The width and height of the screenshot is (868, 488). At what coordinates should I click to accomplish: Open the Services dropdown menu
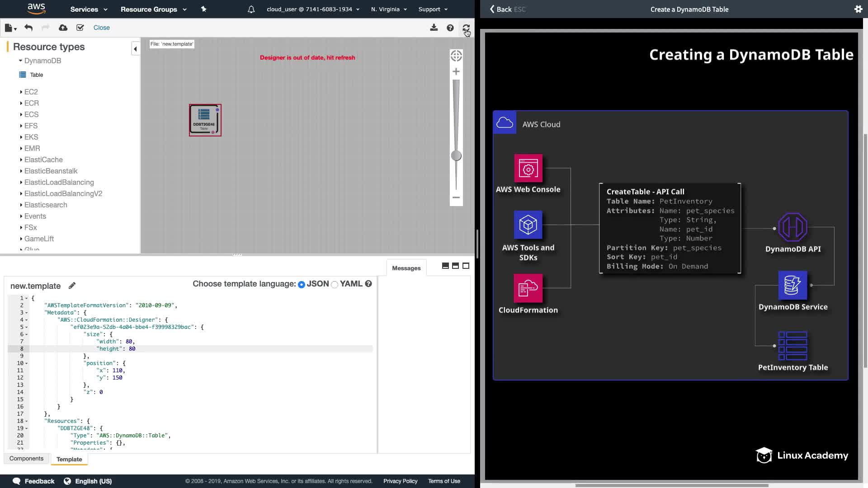pos(89,9)
